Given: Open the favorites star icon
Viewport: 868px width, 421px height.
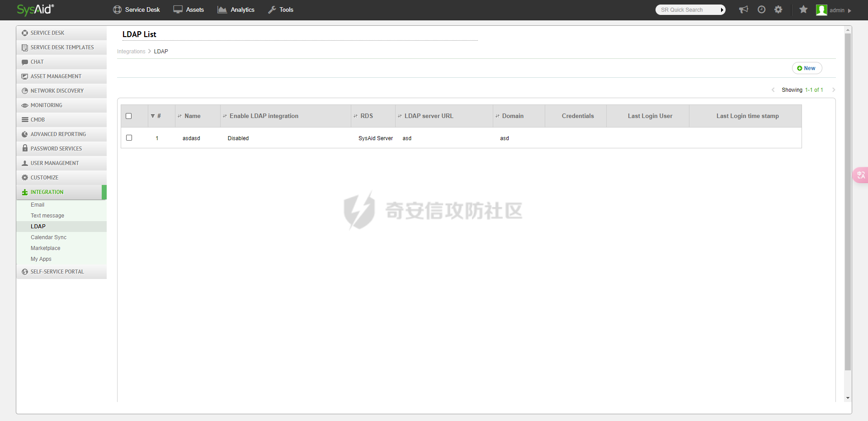Looking at the screenshot, I should (x=803, y=9).
